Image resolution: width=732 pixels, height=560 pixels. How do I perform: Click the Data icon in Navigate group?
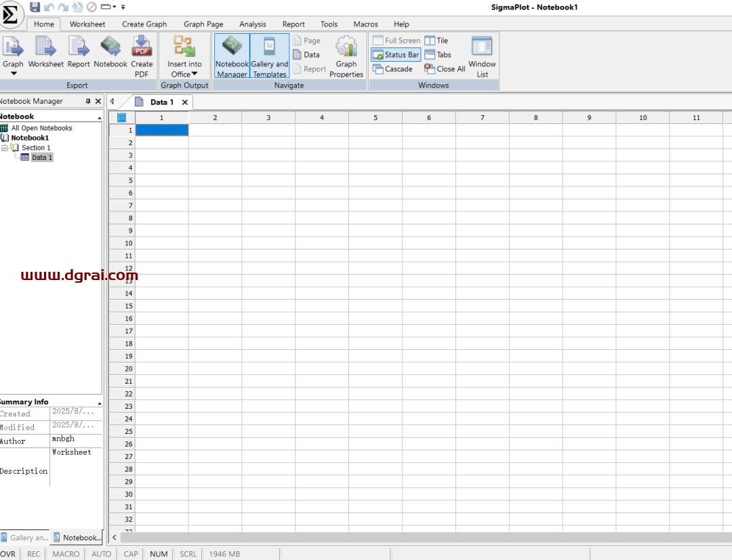pos(297,55)
